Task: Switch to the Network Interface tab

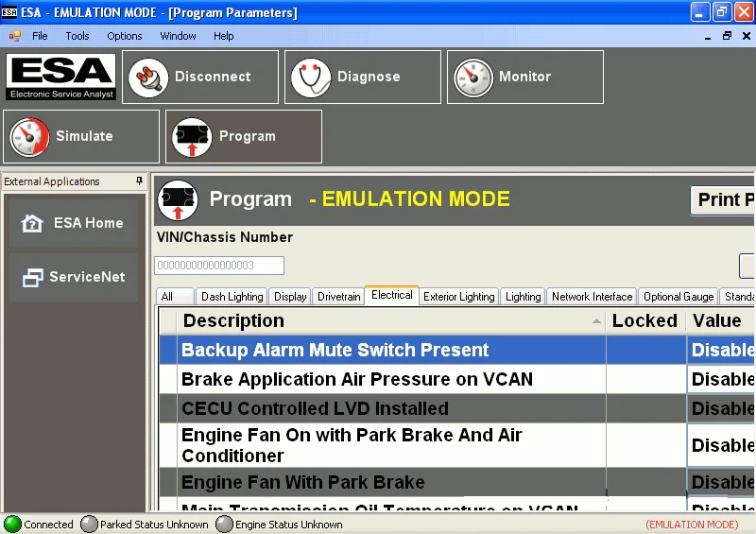Action: click(593, 297)
